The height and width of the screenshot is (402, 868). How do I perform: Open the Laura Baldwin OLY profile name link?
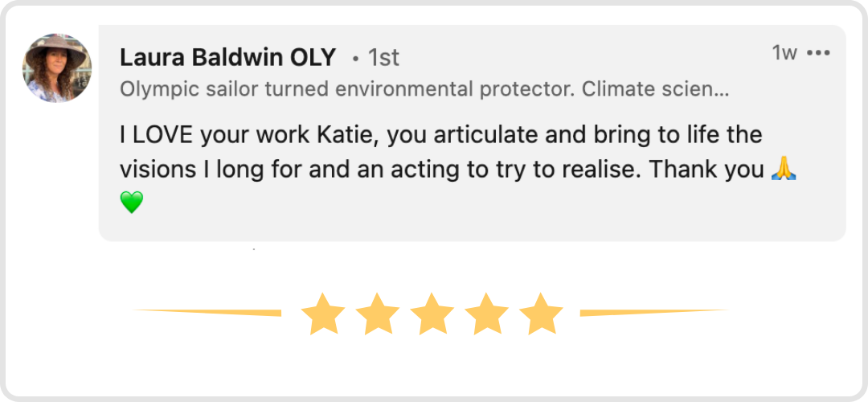pyautogui.click(x=229, y=58)
